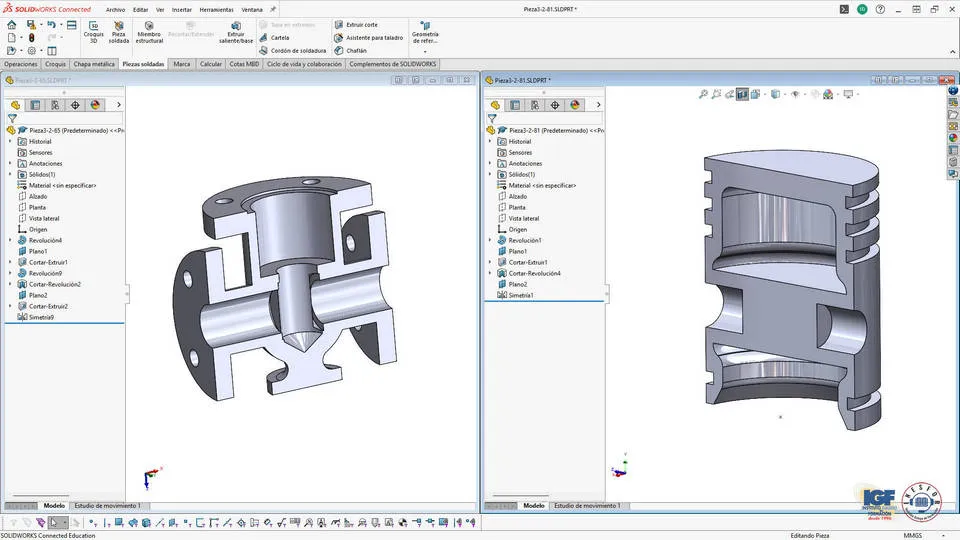Switch to the Cotas MBD tab

(244, 64)
